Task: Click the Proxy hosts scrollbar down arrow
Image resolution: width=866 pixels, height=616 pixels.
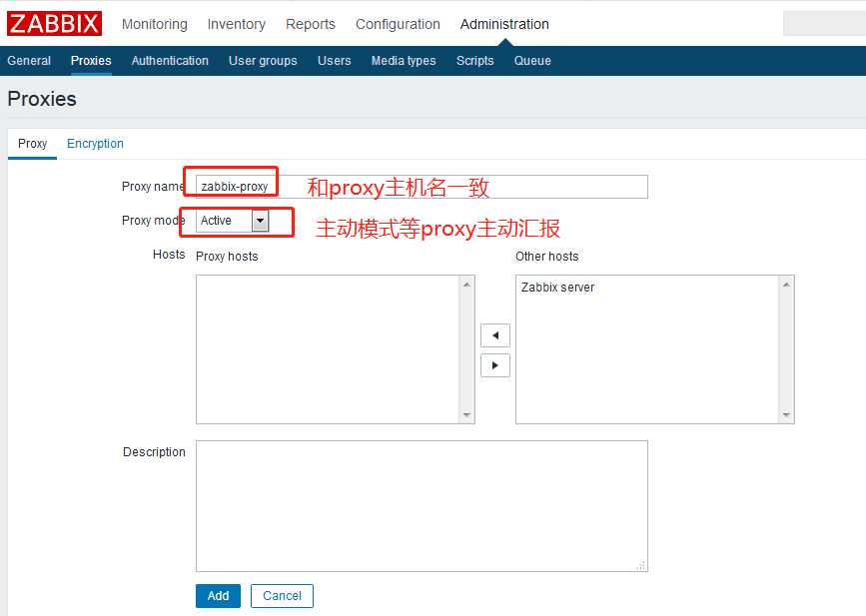Action: coord(466,414)
